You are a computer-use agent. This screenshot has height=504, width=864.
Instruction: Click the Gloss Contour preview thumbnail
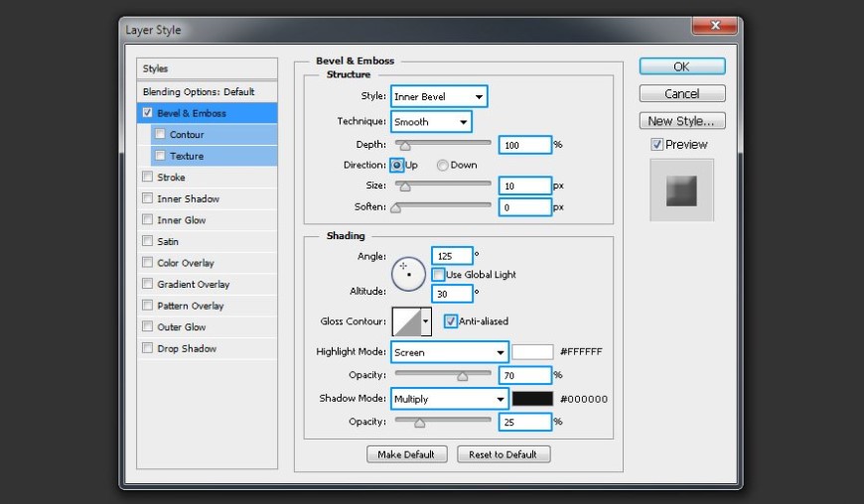pyautogui.click(x=406, y=321)
